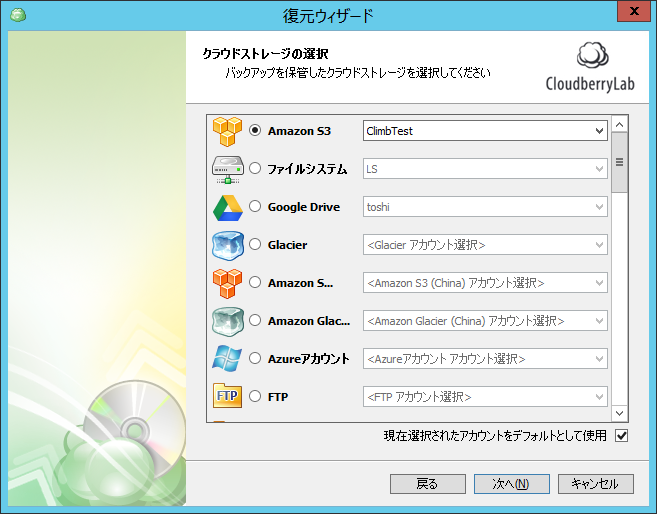Image resolution: width=657 pixels, height=514 pixels.
Task: Select the FTP radio button
Action: pyautogui.click(x=255, y=396)
